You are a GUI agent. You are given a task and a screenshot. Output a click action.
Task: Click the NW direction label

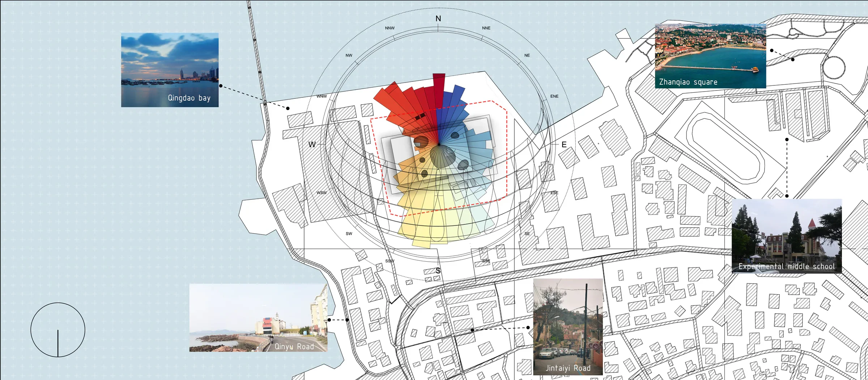[x=349, y=55]
